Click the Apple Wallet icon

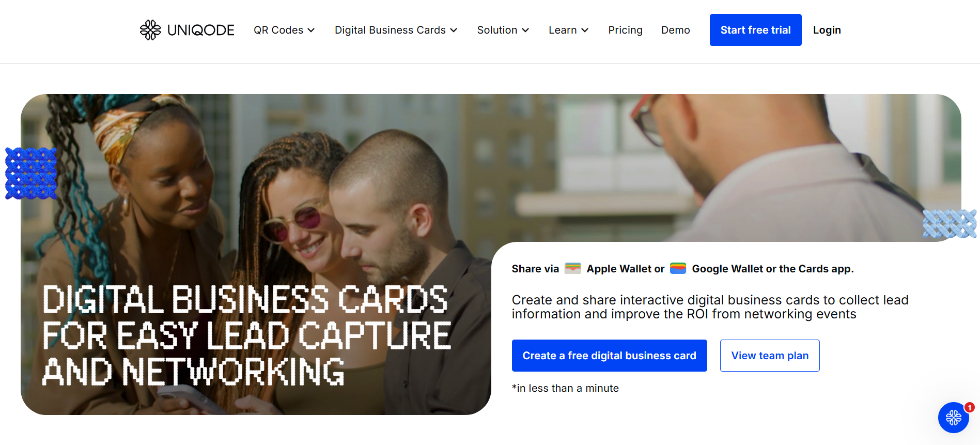(x=572, y=268)
